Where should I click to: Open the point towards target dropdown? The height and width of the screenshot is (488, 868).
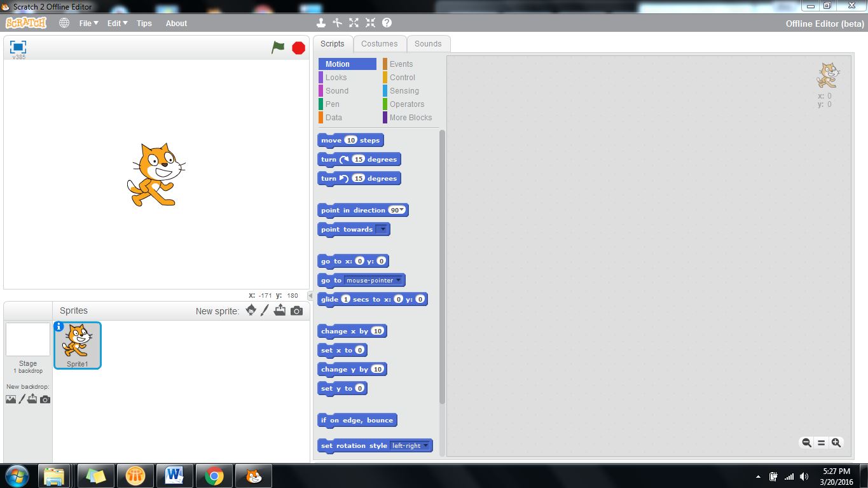pos(382,230)
